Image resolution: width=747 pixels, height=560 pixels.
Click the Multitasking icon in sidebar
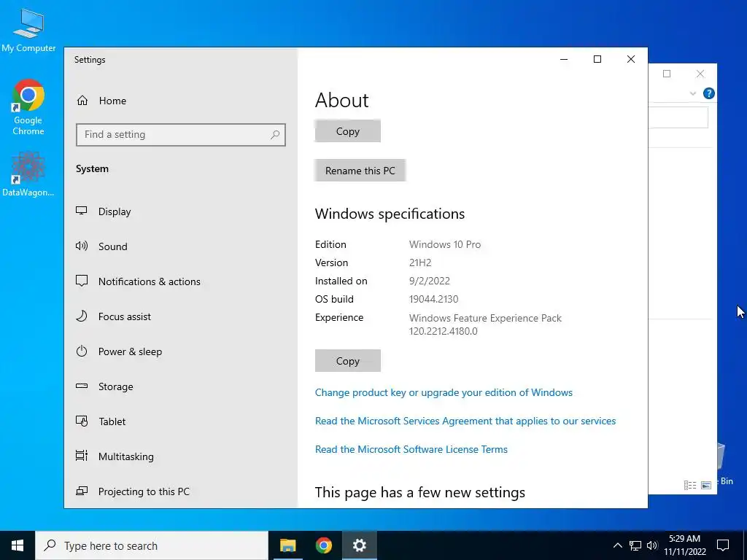82,456
